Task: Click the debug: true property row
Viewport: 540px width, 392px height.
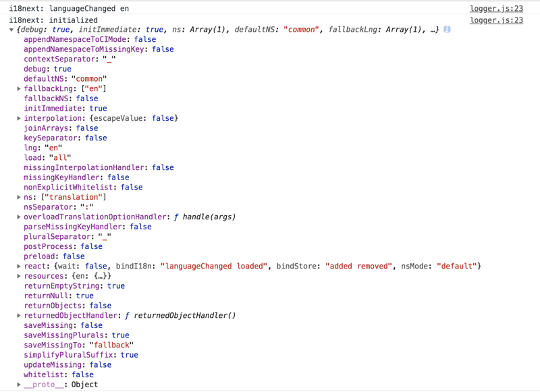Action: tap(47, 69)
